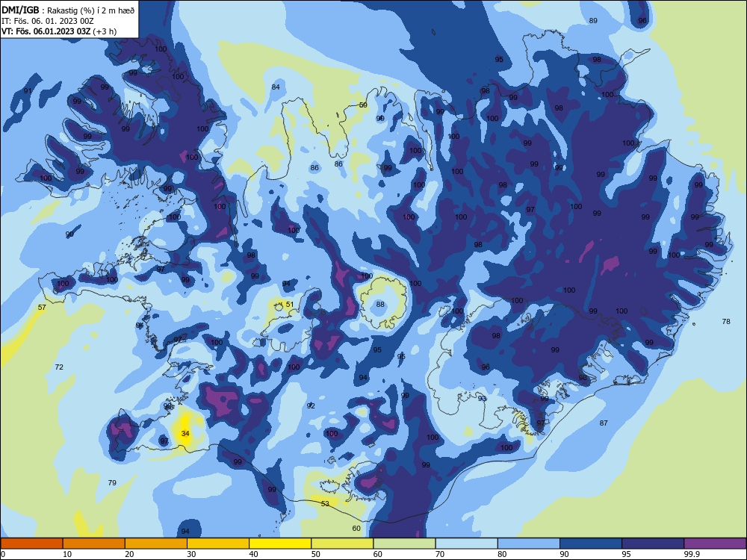The image size is (747, 560).
Task: Click the 50 tick label on legend
Action: point(316,554)
